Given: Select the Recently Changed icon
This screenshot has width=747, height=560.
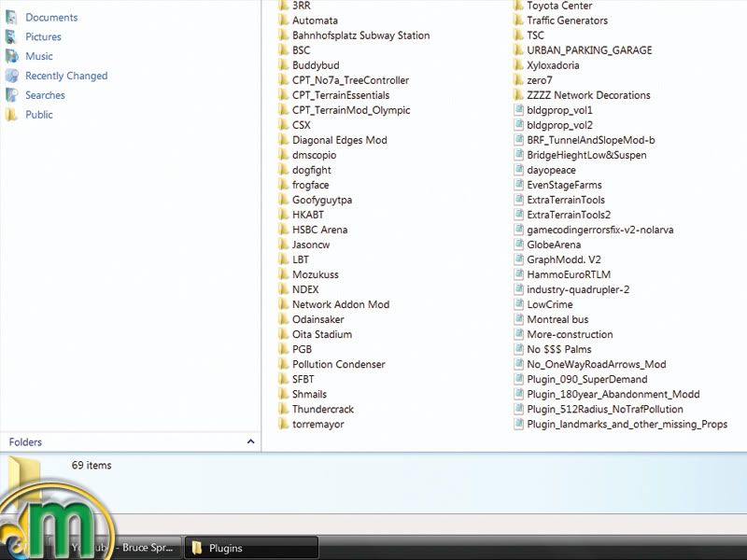Looking at the screenshot, I should click(x=11, y=76).
